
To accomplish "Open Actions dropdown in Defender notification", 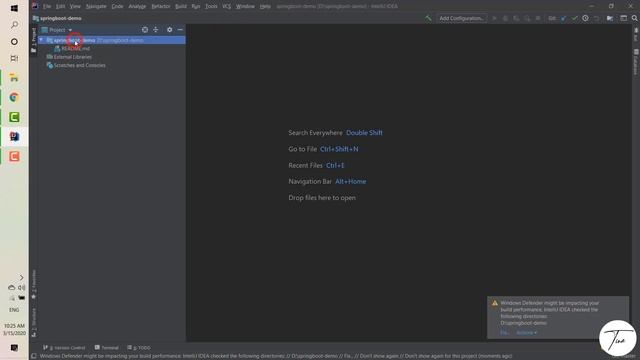I will click(x=527, y=333).
